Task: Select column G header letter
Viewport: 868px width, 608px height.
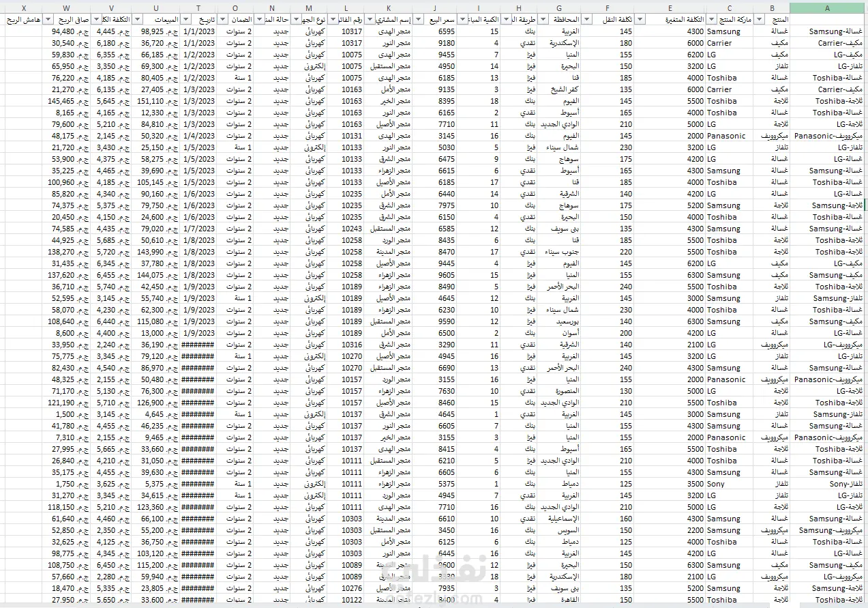Action: click(x=560, y=8)
